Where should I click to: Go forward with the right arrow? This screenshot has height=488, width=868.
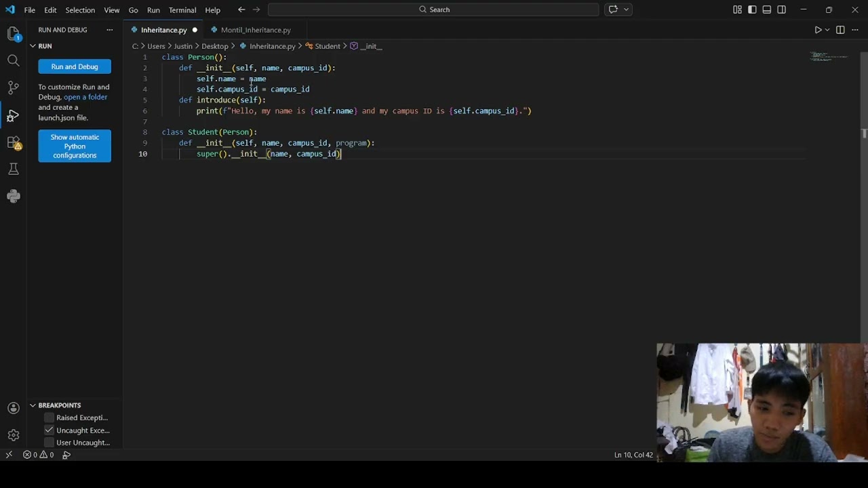point(256,9)
